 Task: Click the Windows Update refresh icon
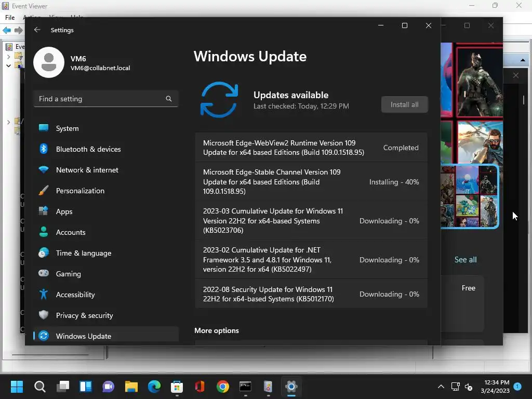coord(219,100)
